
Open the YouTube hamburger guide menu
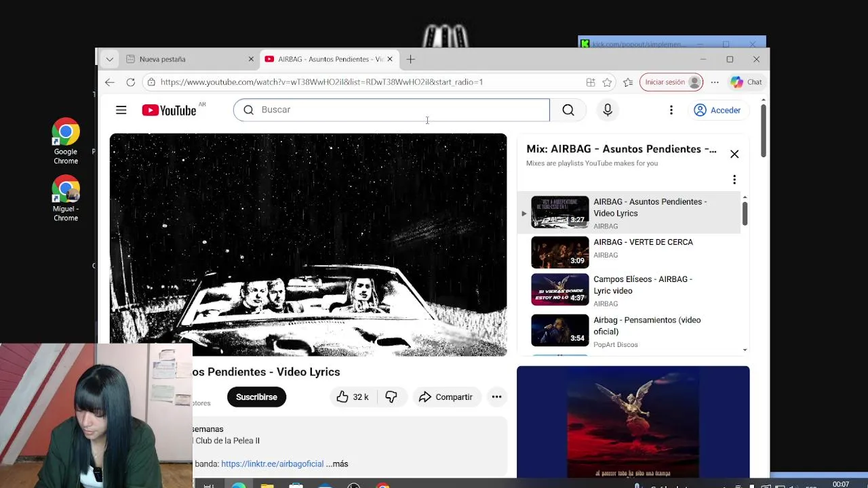point(121,110)
